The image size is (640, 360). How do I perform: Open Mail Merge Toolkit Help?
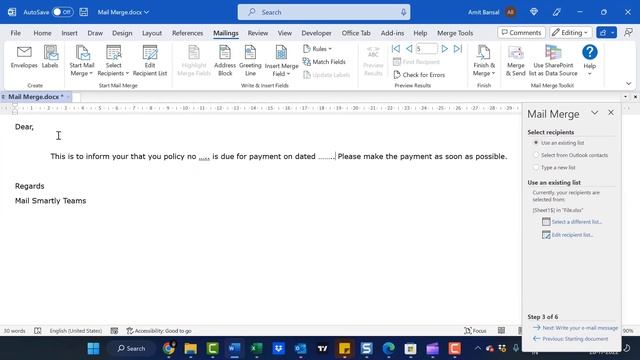pyautogui.click(x=589, y=60)
